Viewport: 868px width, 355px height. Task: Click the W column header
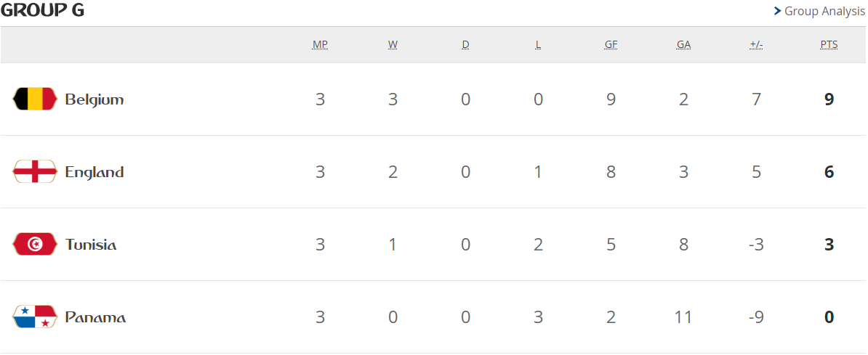[x=393, y=44]
